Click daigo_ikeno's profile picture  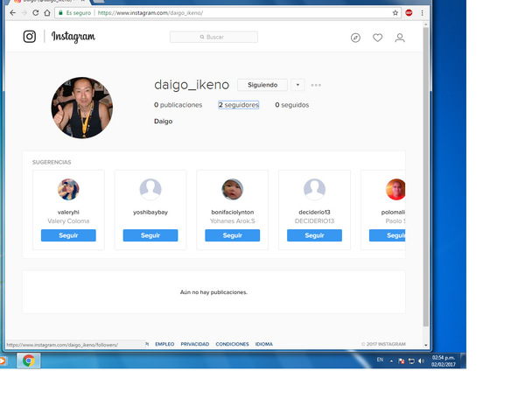pos(82,108)
